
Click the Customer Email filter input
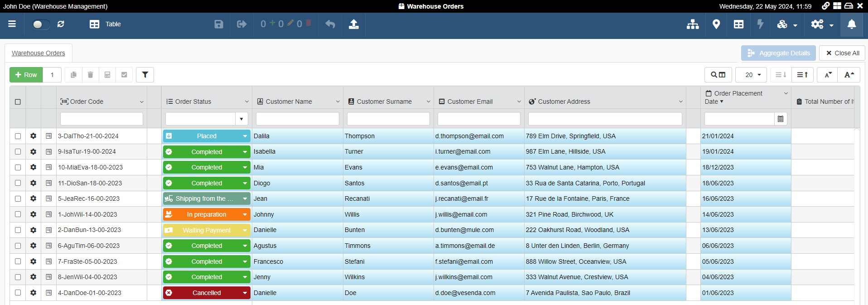click(478, 119)
